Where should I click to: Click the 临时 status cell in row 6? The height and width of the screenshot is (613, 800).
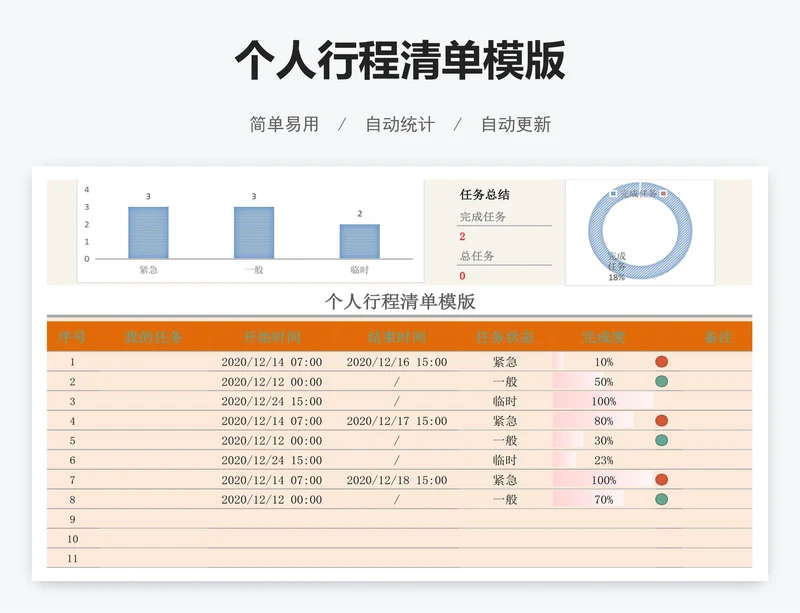click(x=505, y=460)
